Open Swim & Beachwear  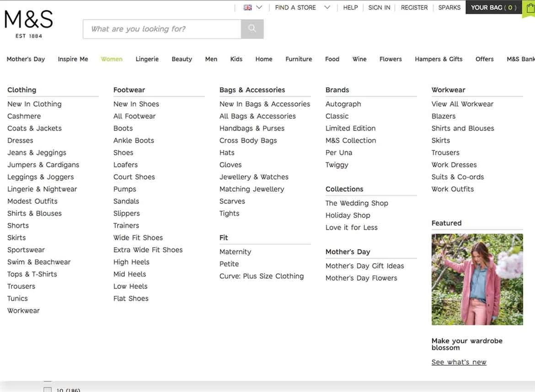[x=39, y=262]
